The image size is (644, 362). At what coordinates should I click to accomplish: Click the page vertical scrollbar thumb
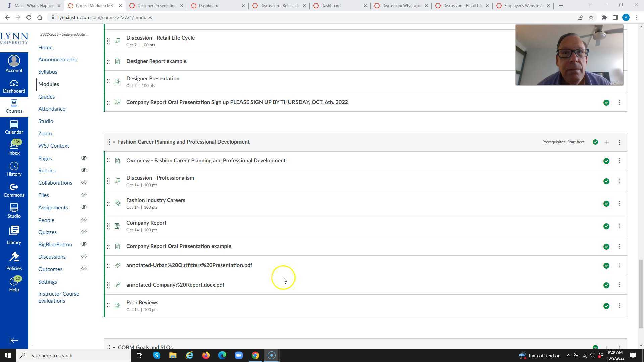pyautogui.click(x=641, y=294)
